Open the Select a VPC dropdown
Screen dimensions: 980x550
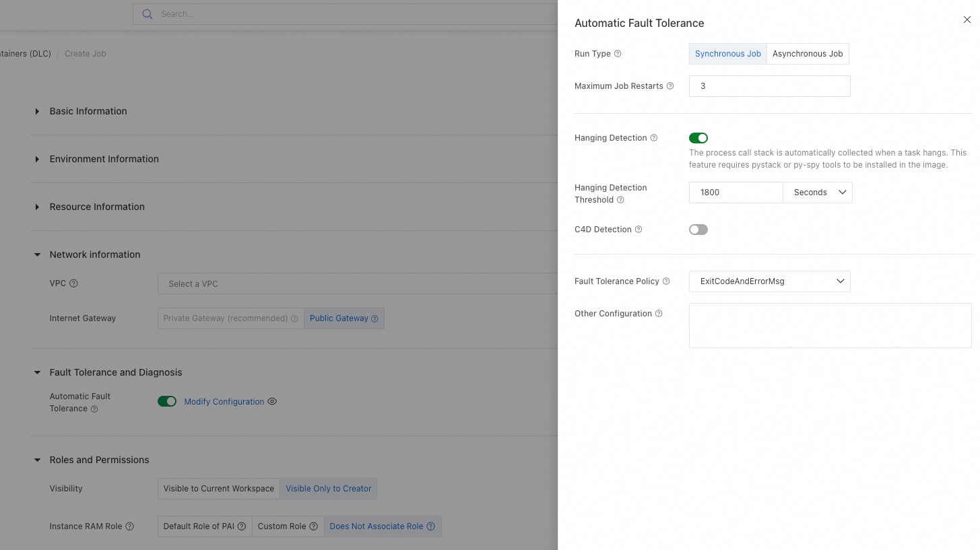click(358, 284)
